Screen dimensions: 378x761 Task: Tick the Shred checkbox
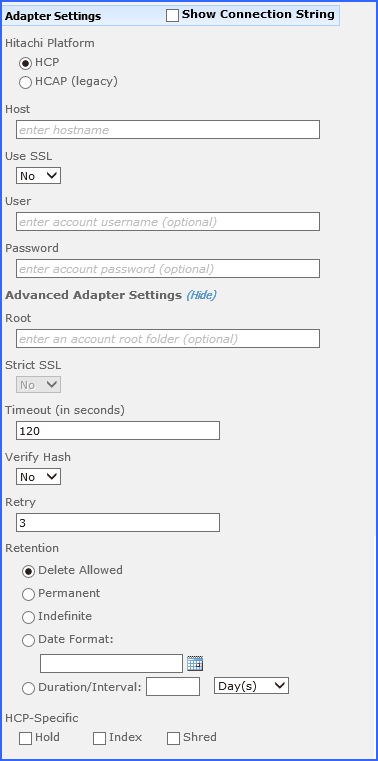173,738
